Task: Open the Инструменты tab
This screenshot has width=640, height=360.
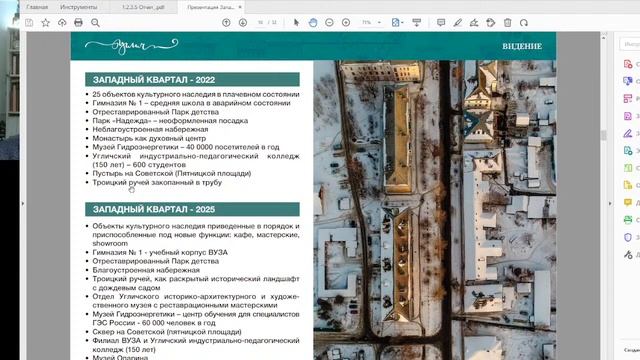Action: point(78,7)
